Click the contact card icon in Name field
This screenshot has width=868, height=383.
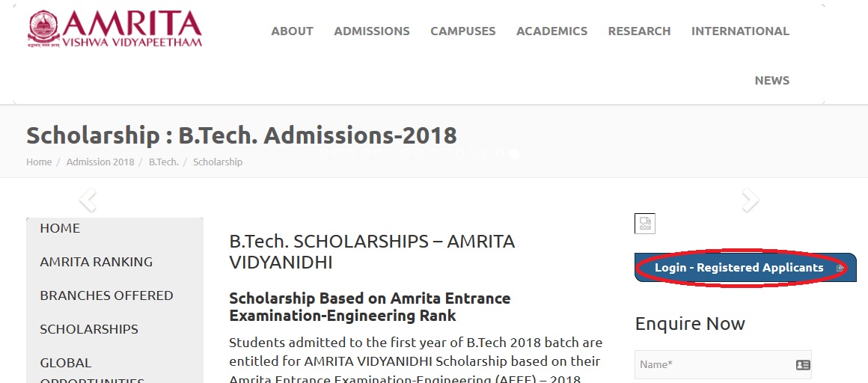803,365
